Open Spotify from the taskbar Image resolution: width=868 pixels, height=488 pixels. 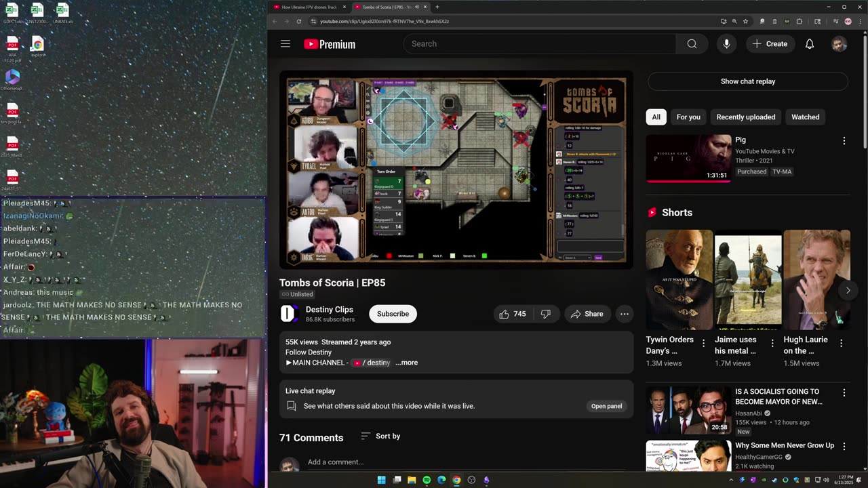pyautogui.click(x=427, y=480)
